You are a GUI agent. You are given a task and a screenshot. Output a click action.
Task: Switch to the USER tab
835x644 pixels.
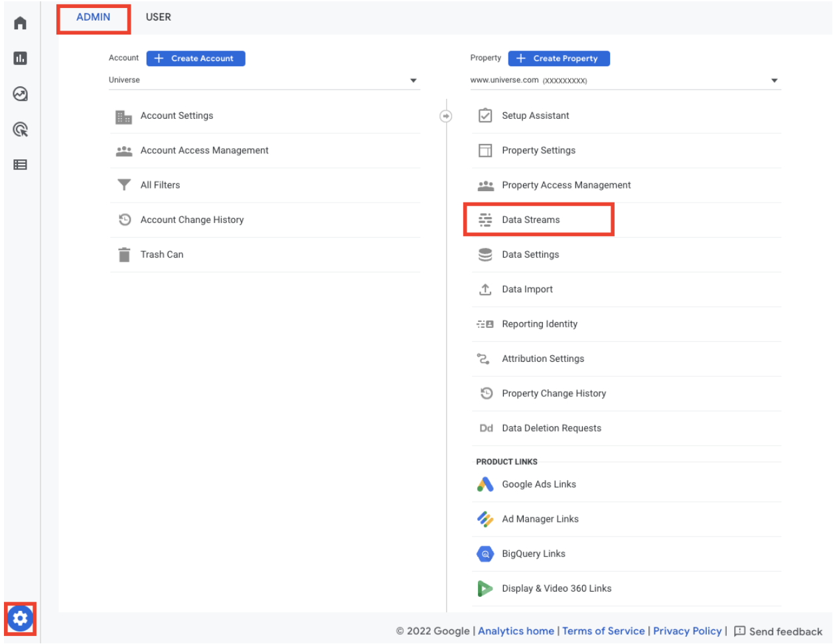159,17
